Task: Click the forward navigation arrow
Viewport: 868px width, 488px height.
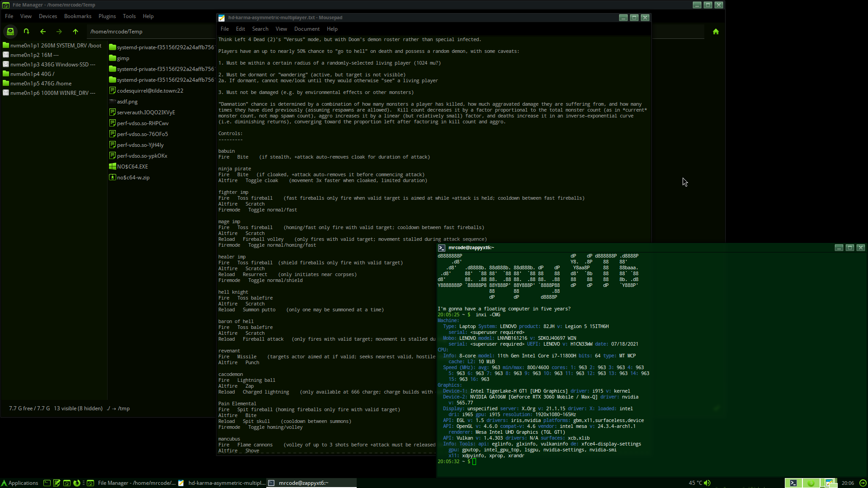Action: [59, 32]
